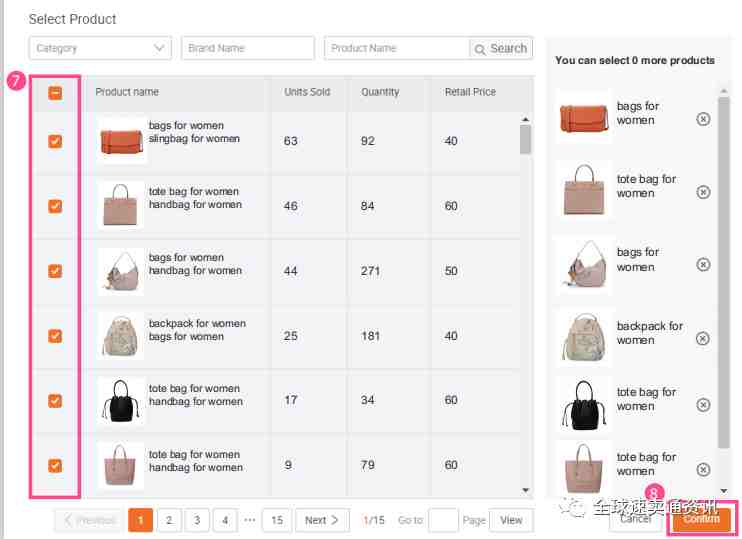The width and height of the screenshot is (742, 539).
Task: Click the Next page button
Action: point(322,520)
